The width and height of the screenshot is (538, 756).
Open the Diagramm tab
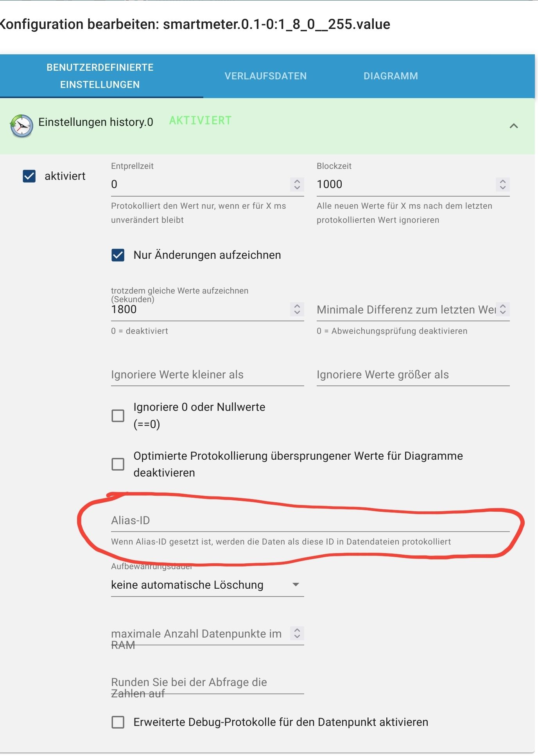[x=391, y=76]
